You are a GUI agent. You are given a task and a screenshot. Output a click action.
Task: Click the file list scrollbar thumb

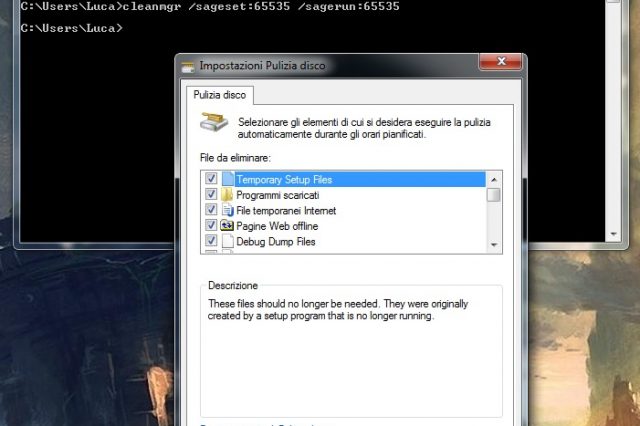pyautogui.click(x=494, y=195)
